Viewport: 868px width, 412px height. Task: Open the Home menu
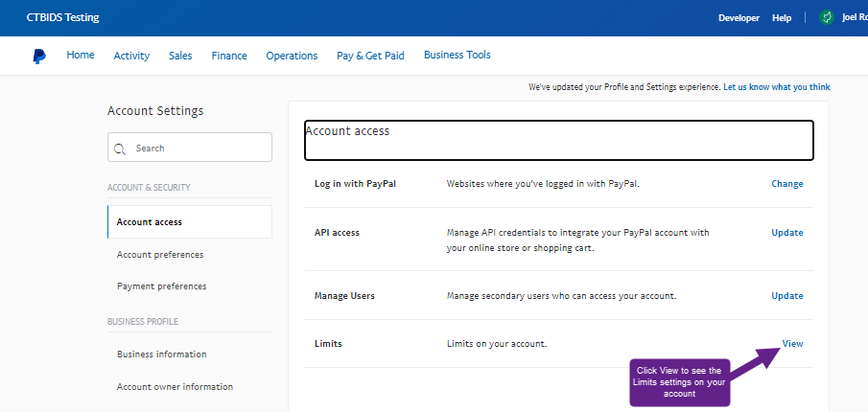point(81,55)
